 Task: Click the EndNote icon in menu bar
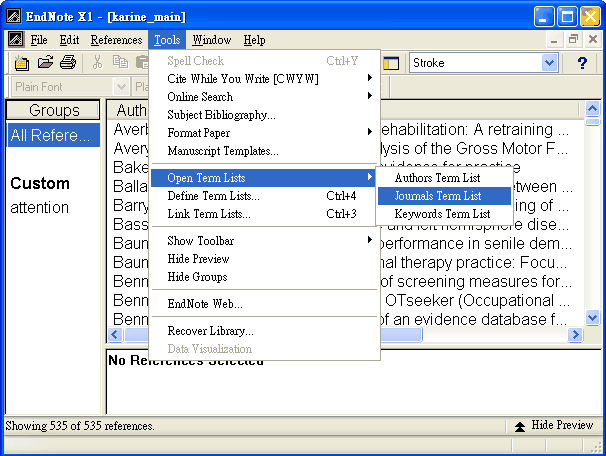coord(16,39)
